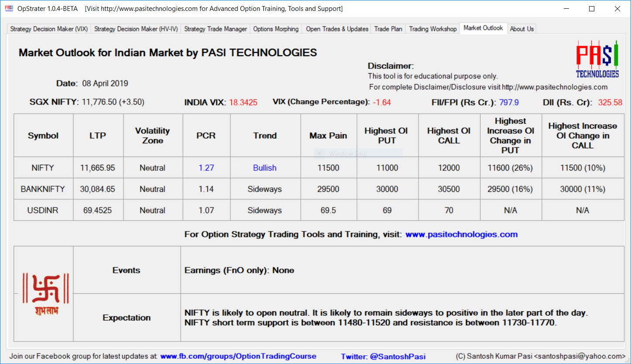Click 11500 (10%) CALL OI change cell
This screenshot has width=631, height=364.
click(583, 168)
